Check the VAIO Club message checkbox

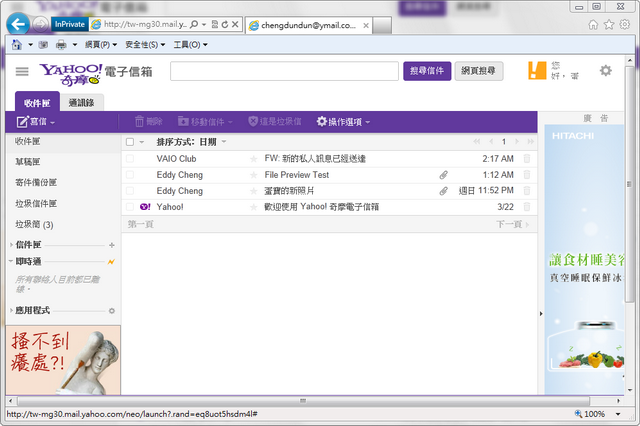click(x=130, y=159)
